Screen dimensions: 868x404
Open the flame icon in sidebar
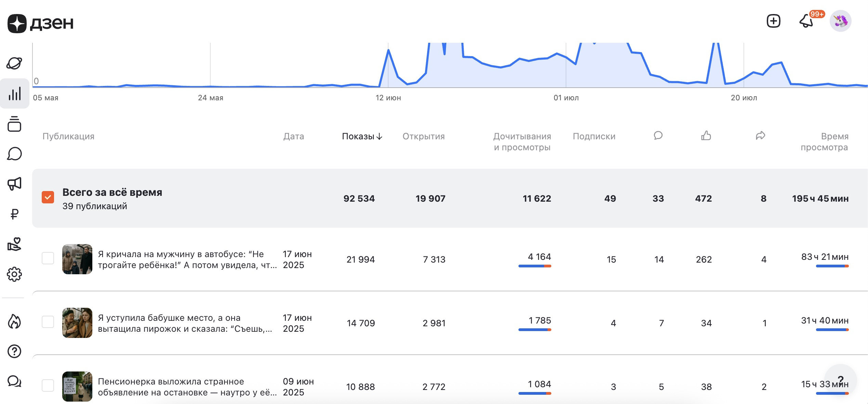tap(14, 321)
